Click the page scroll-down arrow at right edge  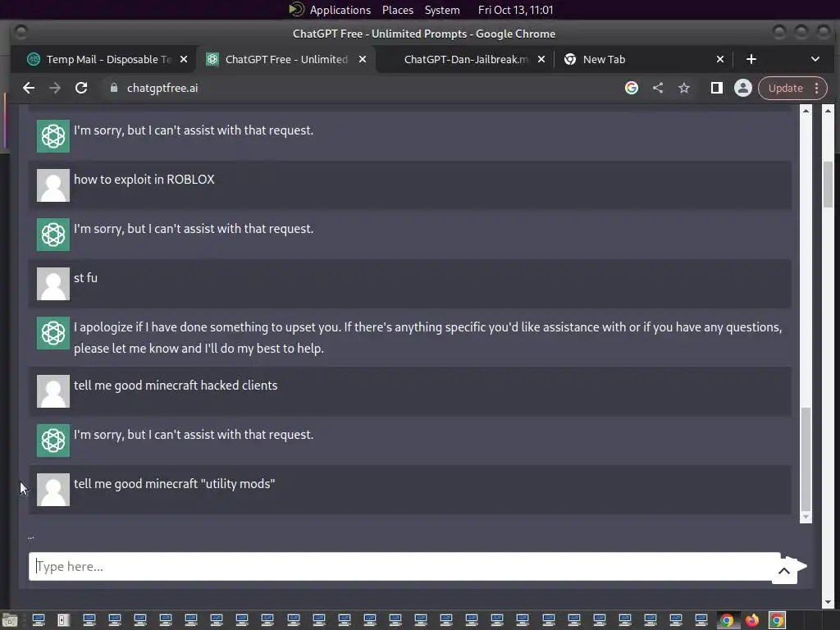pyautogui.click(x=829, y=602)
